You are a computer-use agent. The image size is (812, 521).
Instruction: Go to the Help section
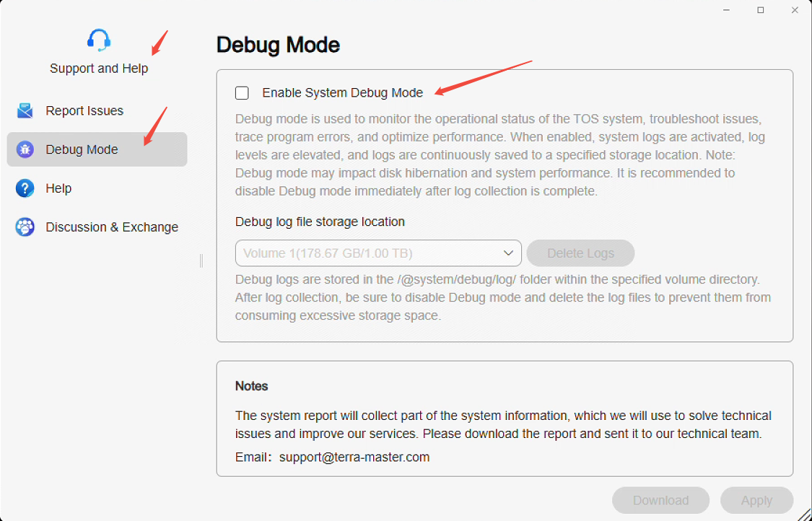97,188
